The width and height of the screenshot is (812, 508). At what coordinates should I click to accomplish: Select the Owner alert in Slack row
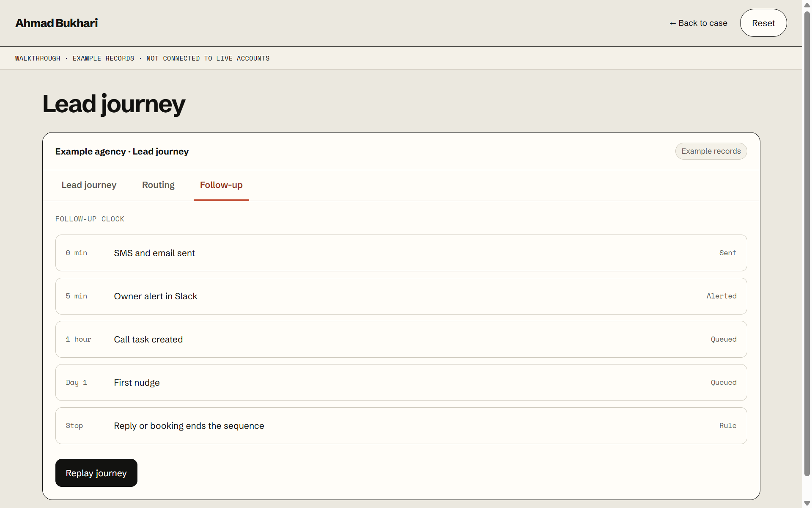pos(401,296)
